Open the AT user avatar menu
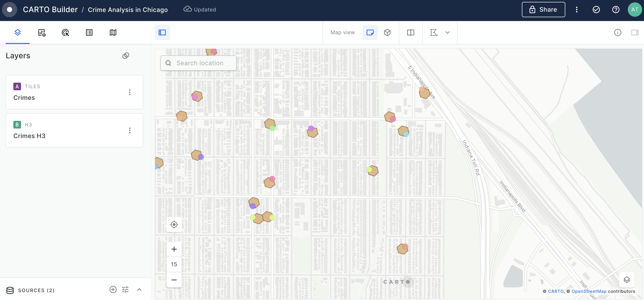Image resolution: width=644 pixels, height=300 pixels. [x=635, y=10]
